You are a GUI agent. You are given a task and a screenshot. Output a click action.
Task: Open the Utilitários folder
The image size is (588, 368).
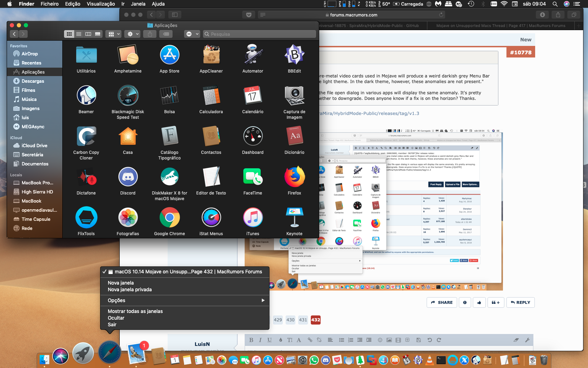click(x=86, y=55)
